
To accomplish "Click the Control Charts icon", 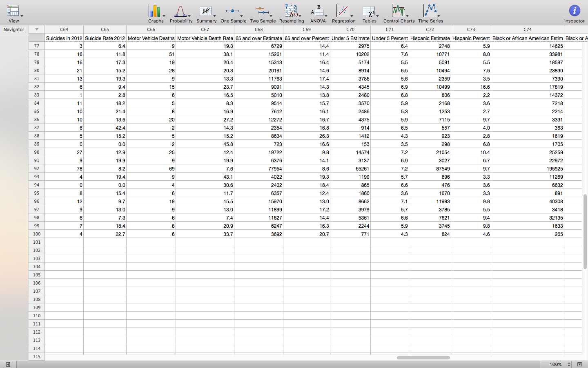I will click(x=399, y=13).
